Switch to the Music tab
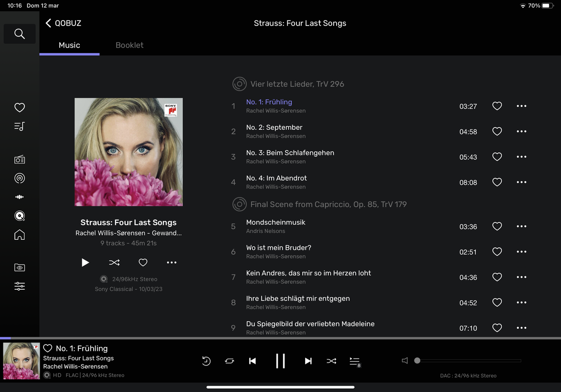561x392 pixels. 70,45
